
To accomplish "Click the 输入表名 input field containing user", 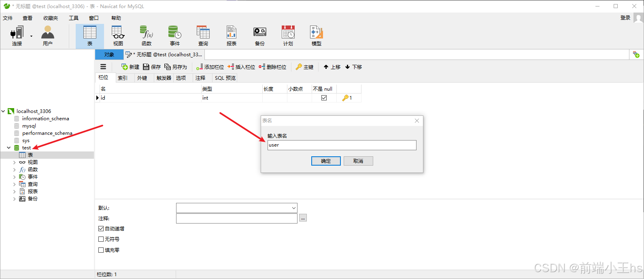I will (x=342, y=145).
